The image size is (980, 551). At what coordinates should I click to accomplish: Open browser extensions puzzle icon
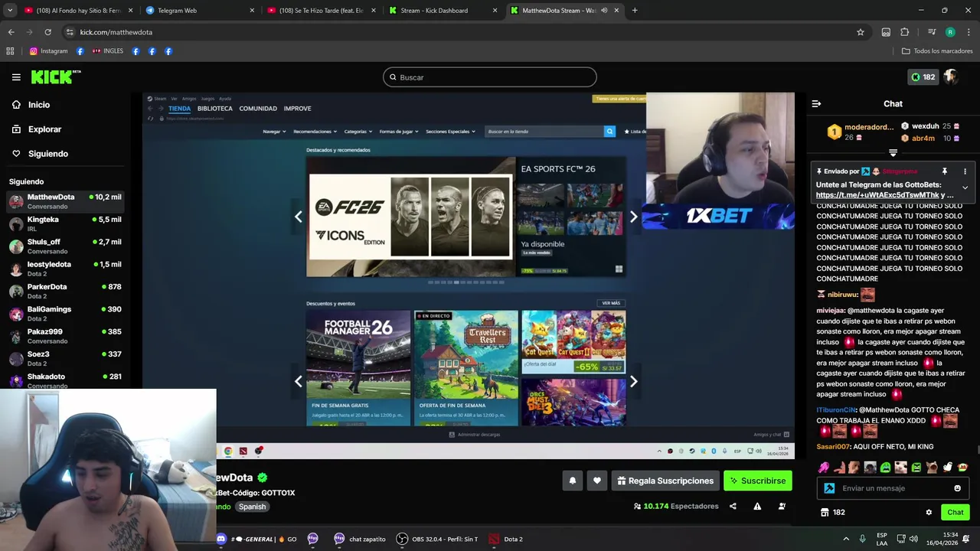[x=904, y=32]
